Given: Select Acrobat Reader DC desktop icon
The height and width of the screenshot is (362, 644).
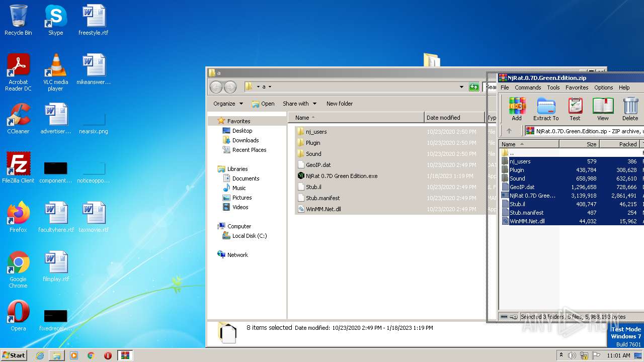Looking at the screenshot, I should 18,72.
